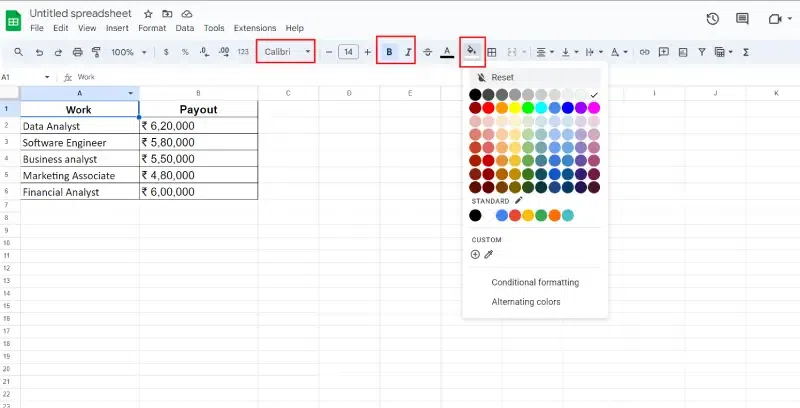Open the Extensions menu
Screen dimensions: 800x408
tap(255, 28)
